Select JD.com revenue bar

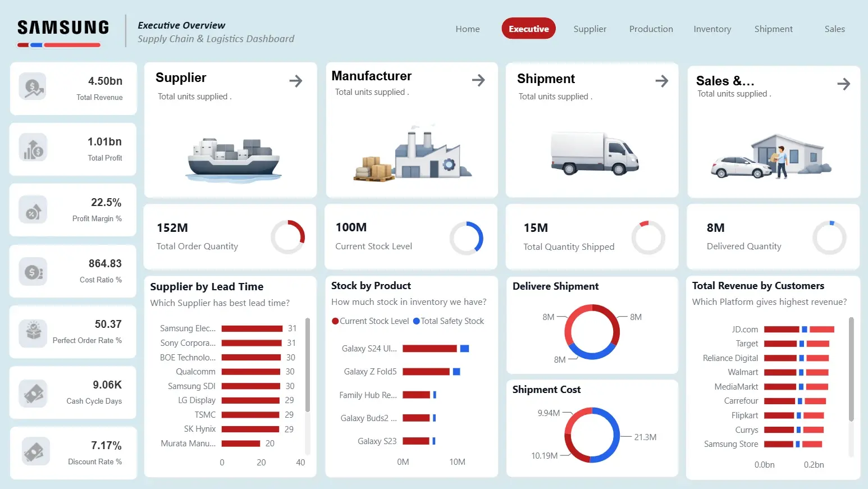point(782,330)
